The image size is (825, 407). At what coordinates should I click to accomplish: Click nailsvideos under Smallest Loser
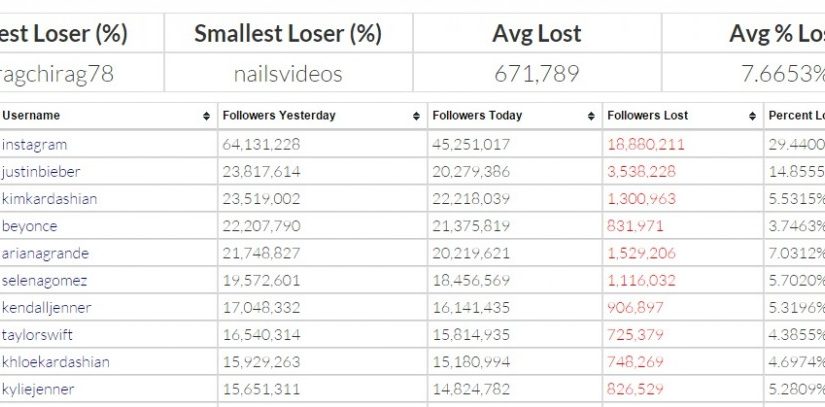point(288,74)
